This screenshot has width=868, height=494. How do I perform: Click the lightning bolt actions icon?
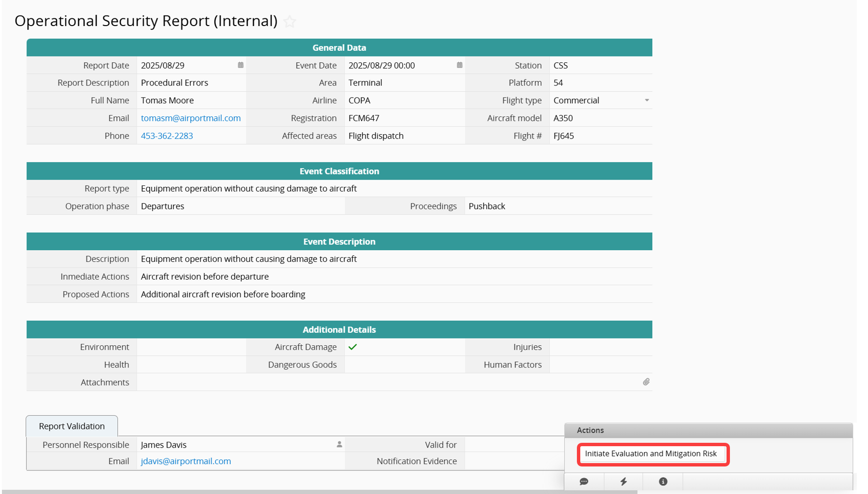[623, 481]
